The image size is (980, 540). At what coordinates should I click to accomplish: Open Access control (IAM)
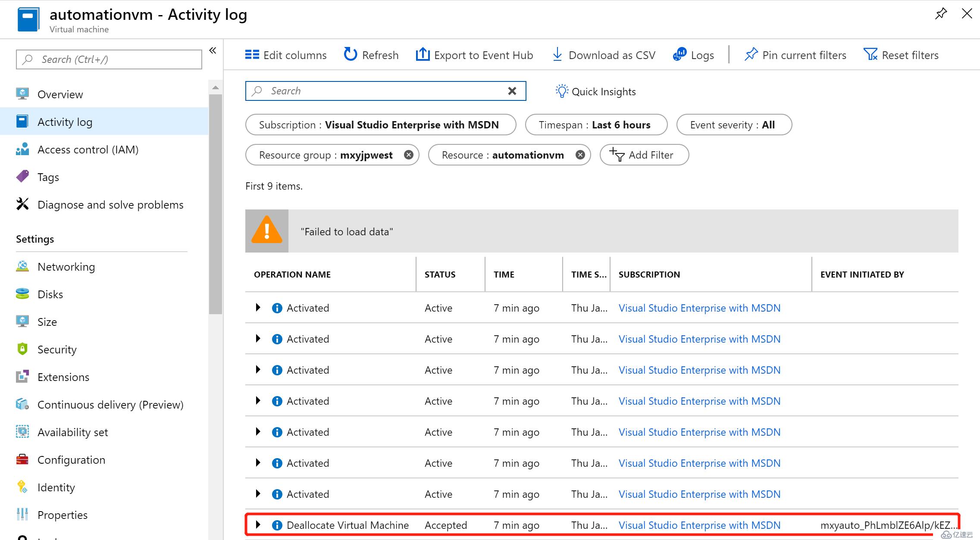104,150
